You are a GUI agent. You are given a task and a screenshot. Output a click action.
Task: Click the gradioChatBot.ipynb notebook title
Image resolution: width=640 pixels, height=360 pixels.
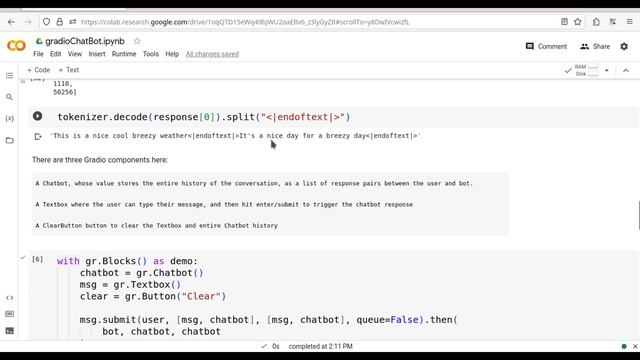pyautogui.click(x=85, y=41)
